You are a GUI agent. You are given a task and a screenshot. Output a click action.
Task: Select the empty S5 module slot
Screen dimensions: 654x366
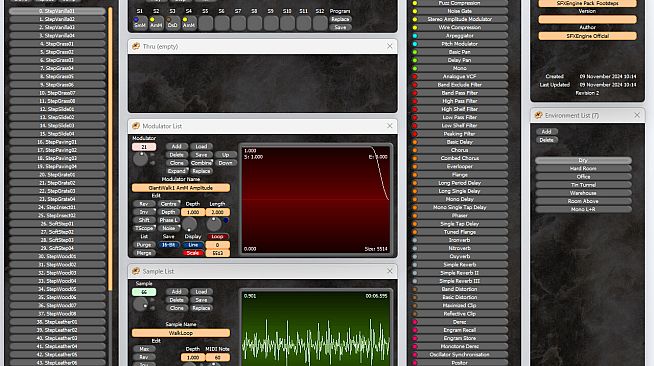(x=205, y=23)
